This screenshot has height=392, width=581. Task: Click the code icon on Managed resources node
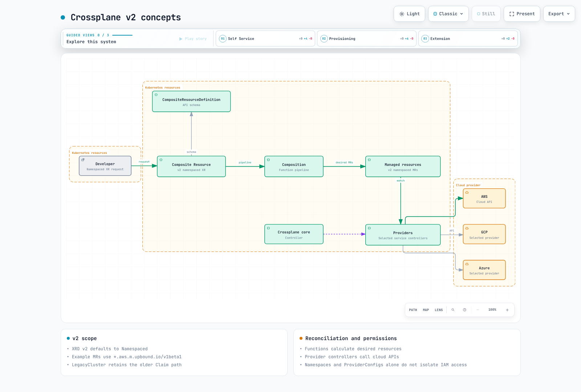click(369, 160)
